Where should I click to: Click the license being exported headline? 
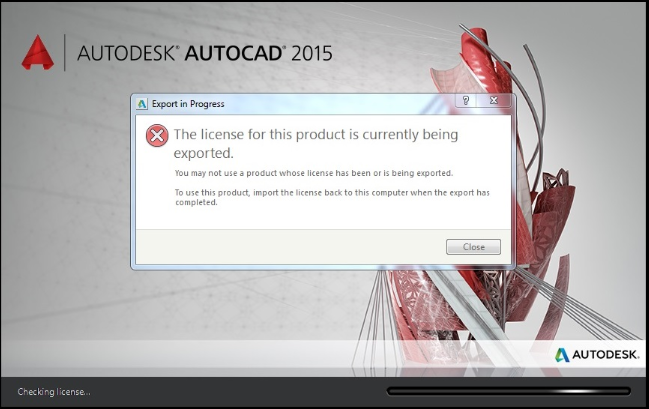pos(315,143)
